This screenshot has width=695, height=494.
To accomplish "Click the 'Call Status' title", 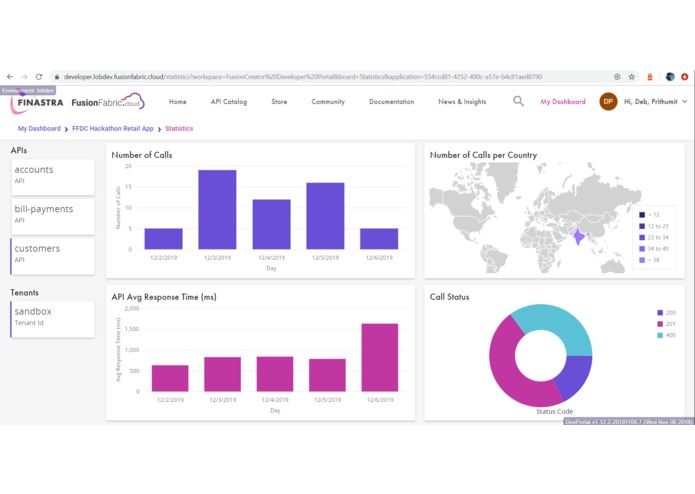I will pyautogui.click(x=449, y=297).
